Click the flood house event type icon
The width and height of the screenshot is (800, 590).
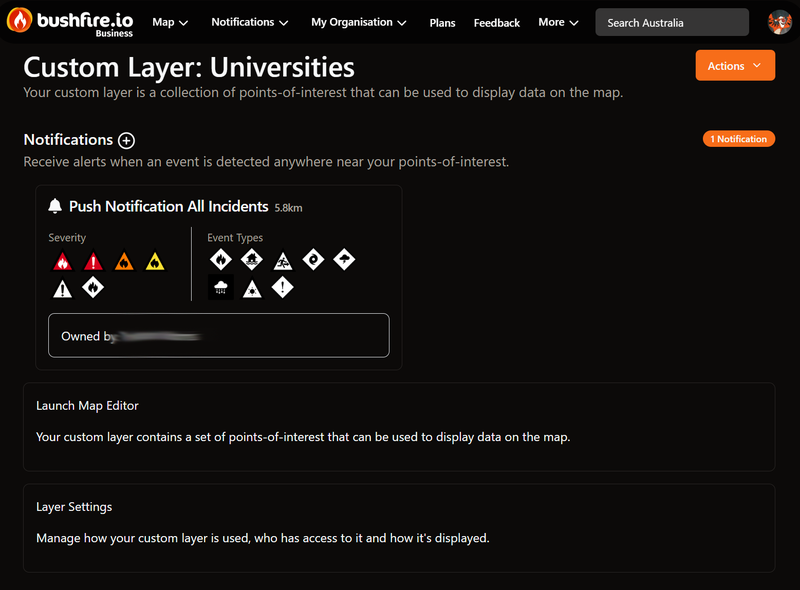pyautogui.click(x=252, y=260)
